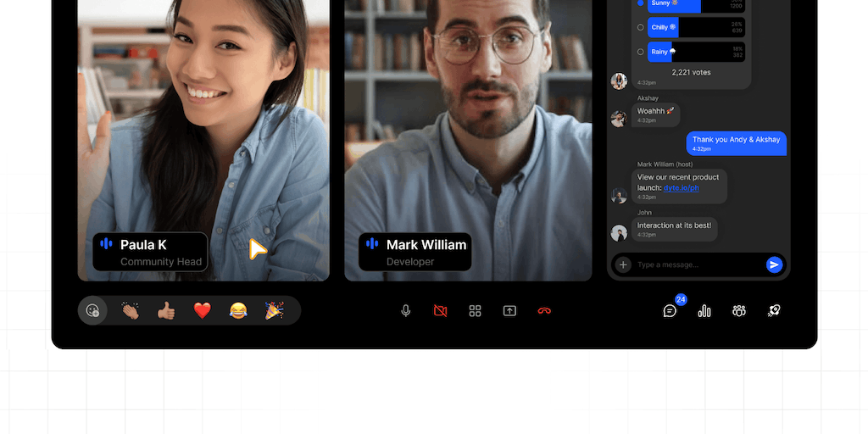Image resolution: width=868 pixels, height=434 pixels.
Task: Select Paula K's name tag
Action: pos(150,252)
